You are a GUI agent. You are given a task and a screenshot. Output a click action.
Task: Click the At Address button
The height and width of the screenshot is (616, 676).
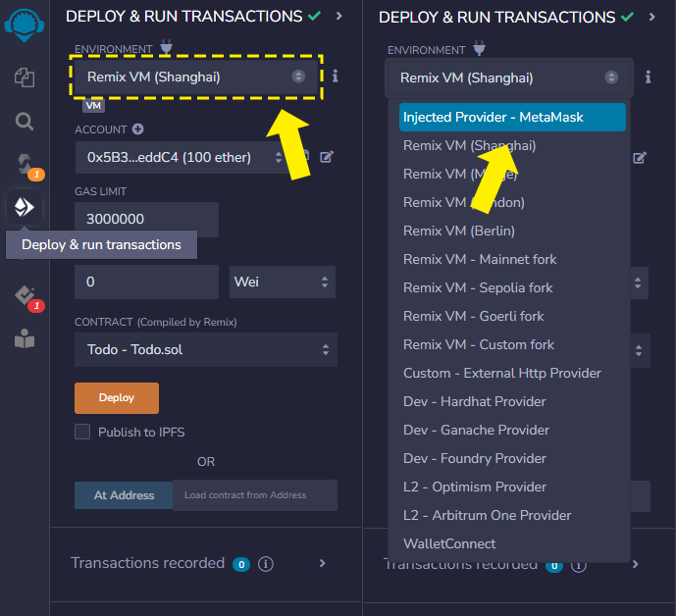tap(124, 495)
